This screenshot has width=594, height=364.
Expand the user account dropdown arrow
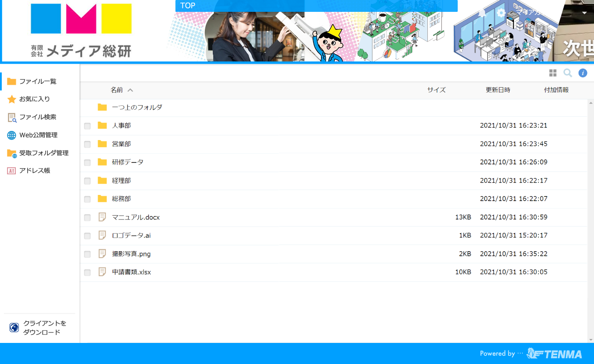click(x=584, y=13)
